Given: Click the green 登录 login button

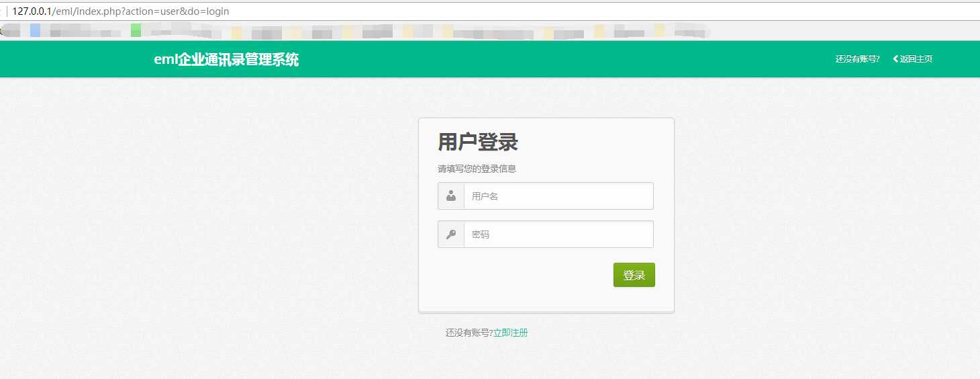Looking at the screenshot, I should (634, 275).
